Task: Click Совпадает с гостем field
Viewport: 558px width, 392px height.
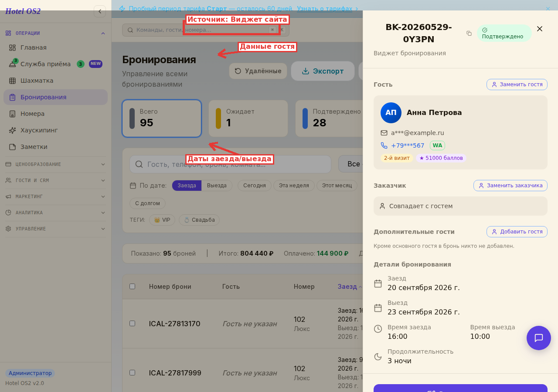Action: pyautogui.click(x=460, y=206)
